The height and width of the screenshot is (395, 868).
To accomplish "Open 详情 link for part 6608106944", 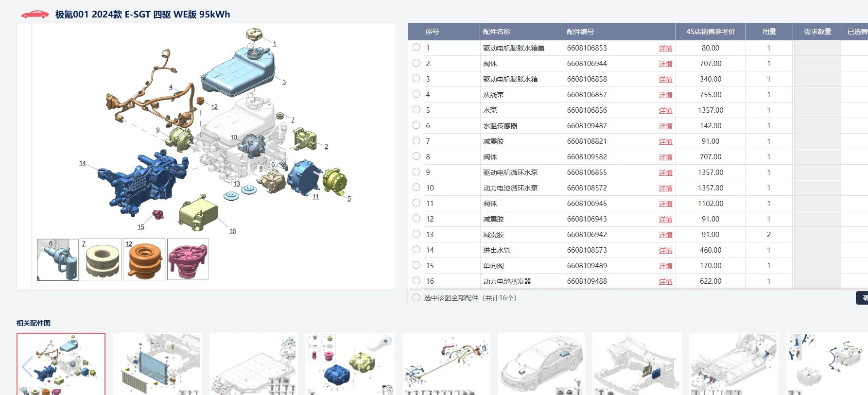I will [665, 64].
